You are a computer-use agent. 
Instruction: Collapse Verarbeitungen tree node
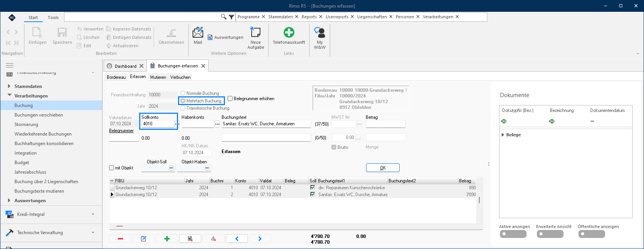[9, 96]
